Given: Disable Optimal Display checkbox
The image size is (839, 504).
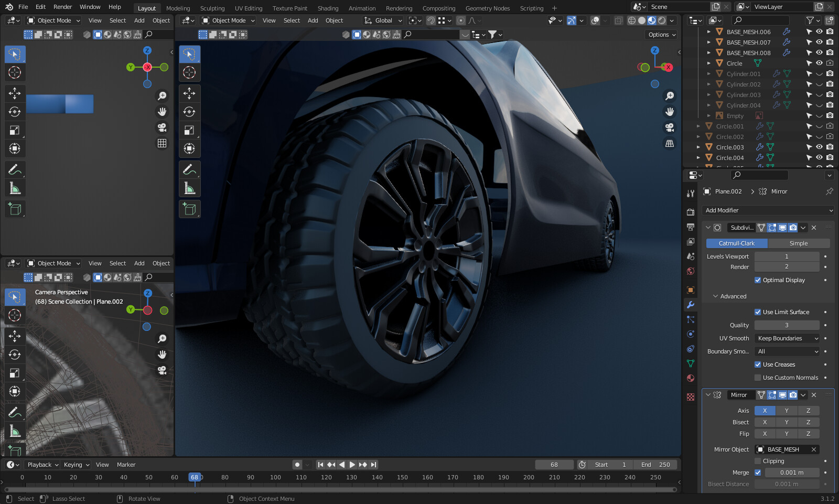Looking at the screenshot, I should (x=758, y=280).
